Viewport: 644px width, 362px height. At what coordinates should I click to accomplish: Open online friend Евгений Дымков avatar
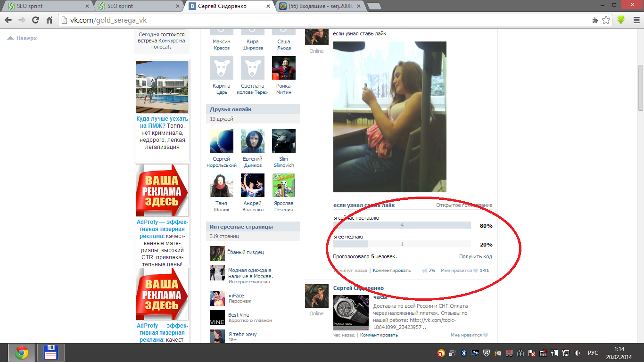click(253, 141)
